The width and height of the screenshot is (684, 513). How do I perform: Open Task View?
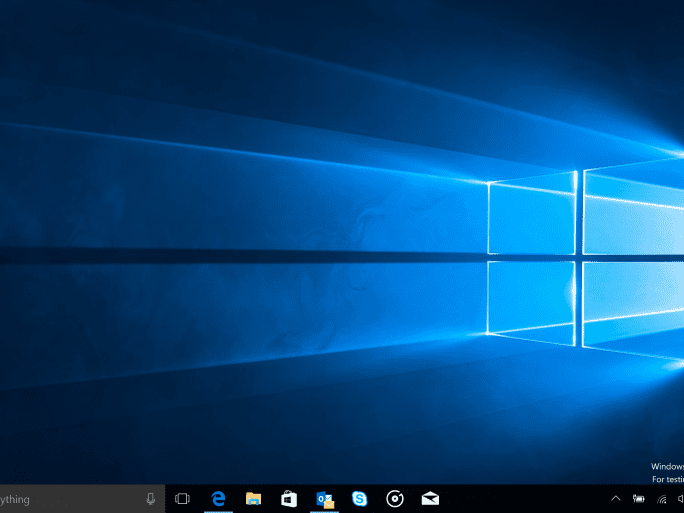(x=182, y=498)
